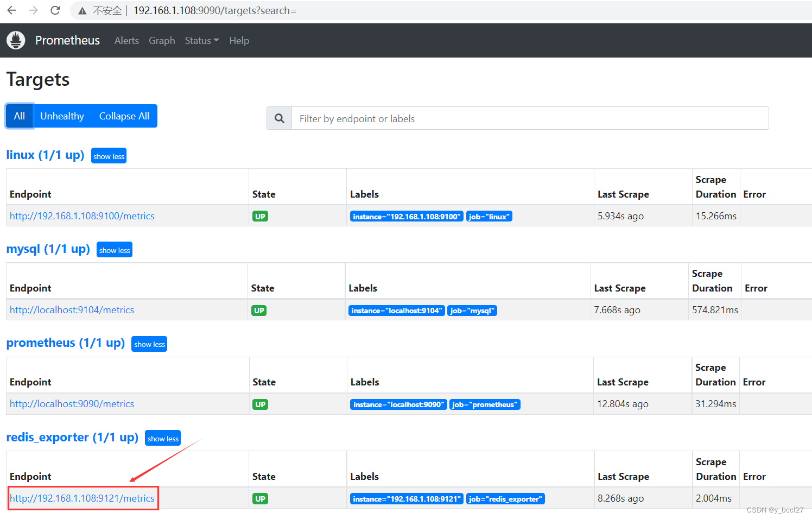Focus the Filter by endpoint or labels field
The image size is (812, 519).
coord(530,118)
